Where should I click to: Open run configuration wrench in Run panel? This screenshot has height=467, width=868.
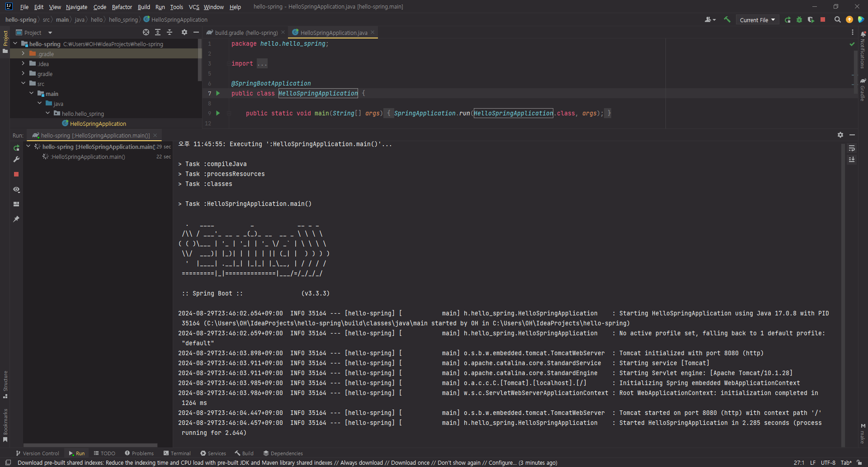coord(16,159)
